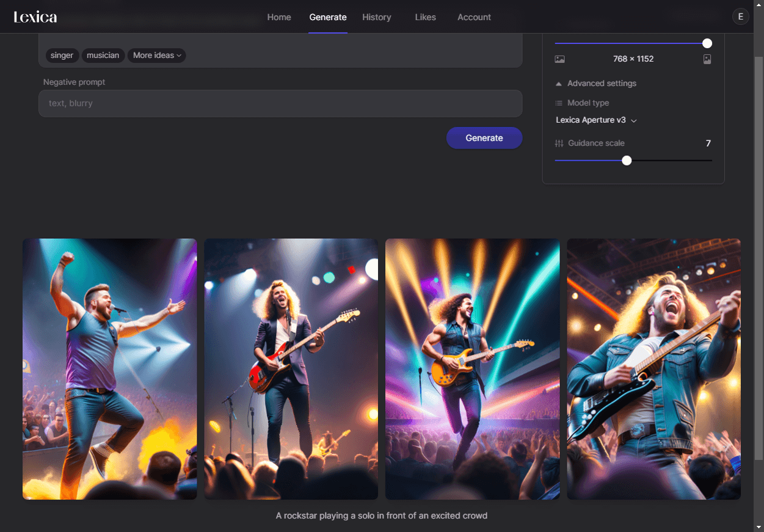The height and width of the screenshot is (532, 764).
Task: Click the Guidance scale sliders icon
Action: pos(559,144)
